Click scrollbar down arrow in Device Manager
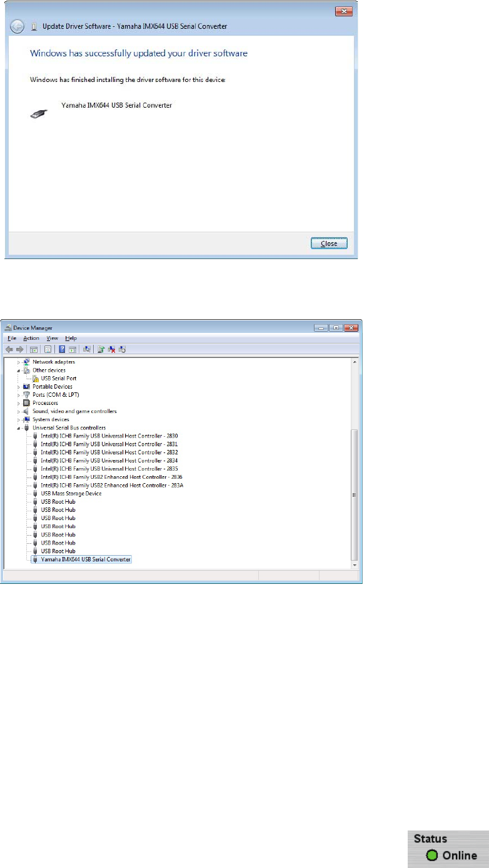The width and height of the screenshot is (489, 868). click(355, 564)
